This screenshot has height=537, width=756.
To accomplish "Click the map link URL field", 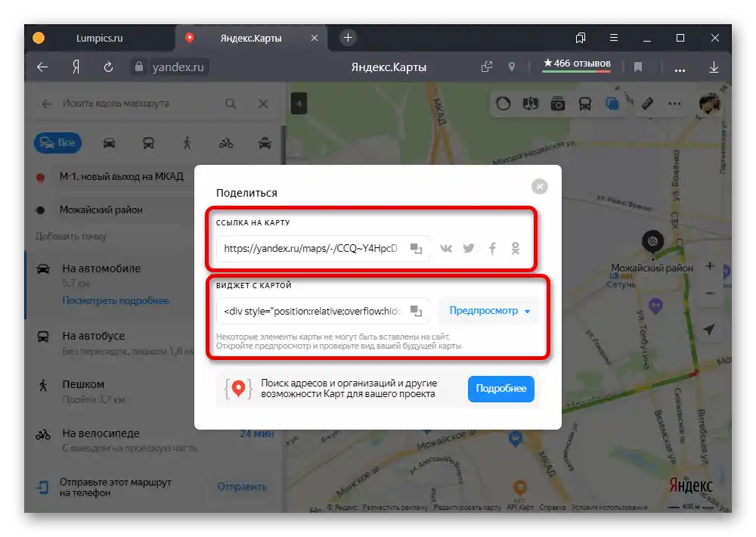I will pos(311,249).
